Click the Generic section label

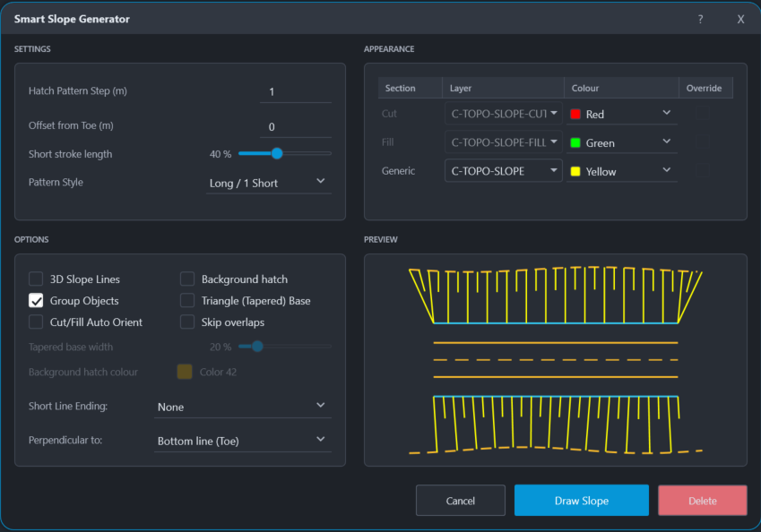click(399, 171)
